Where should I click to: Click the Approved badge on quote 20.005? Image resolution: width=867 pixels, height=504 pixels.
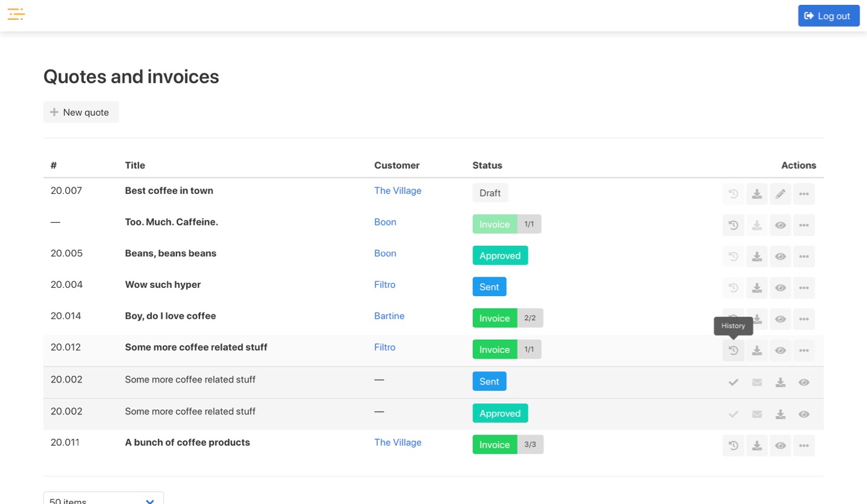click(500, 256)
